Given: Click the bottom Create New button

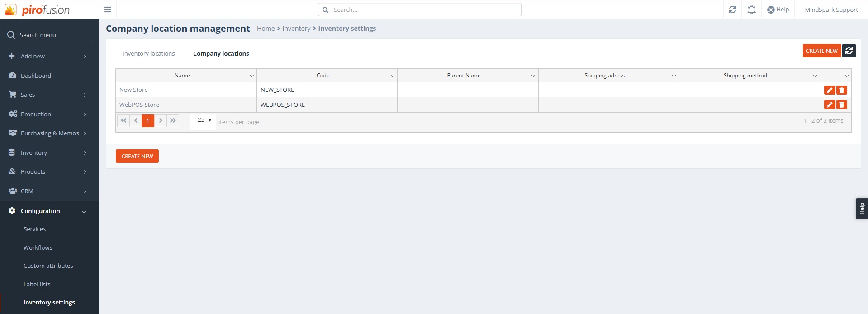Looking at the screenshot, I should point(137,156).
